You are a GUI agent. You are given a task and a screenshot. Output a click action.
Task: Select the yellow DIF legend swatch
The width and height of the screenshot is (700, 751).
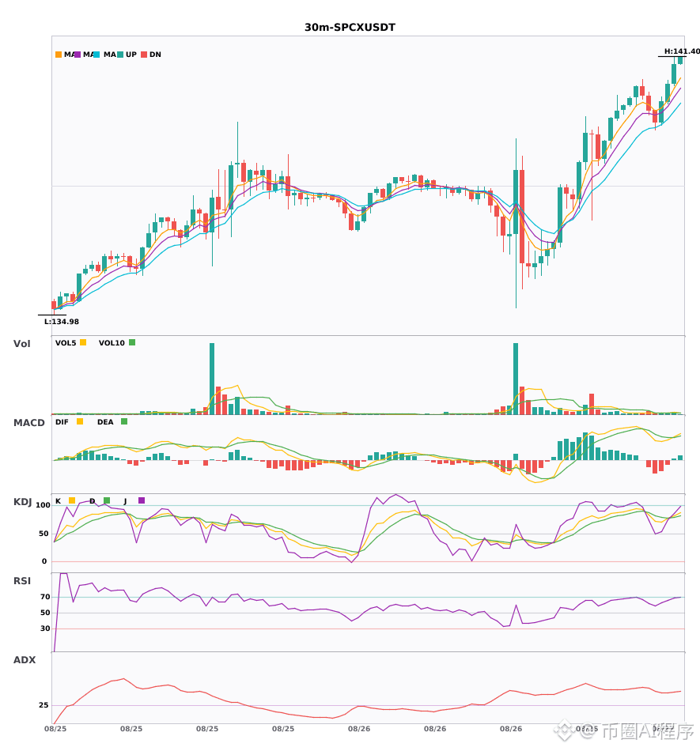coord(80,421)
